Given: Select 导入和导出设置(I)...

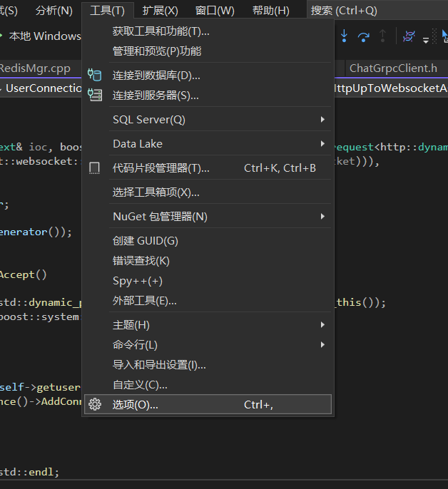Looking at the screenshot, I should [x=208, y=365].
